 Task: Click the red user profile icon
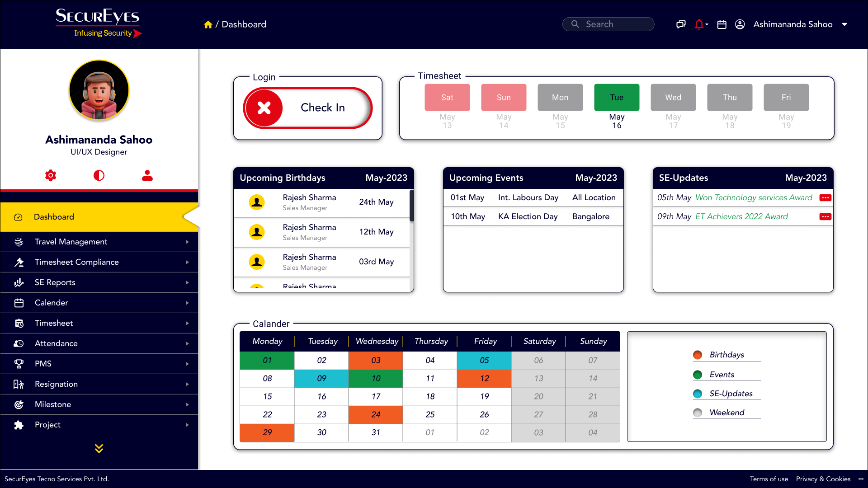(147, 175)
